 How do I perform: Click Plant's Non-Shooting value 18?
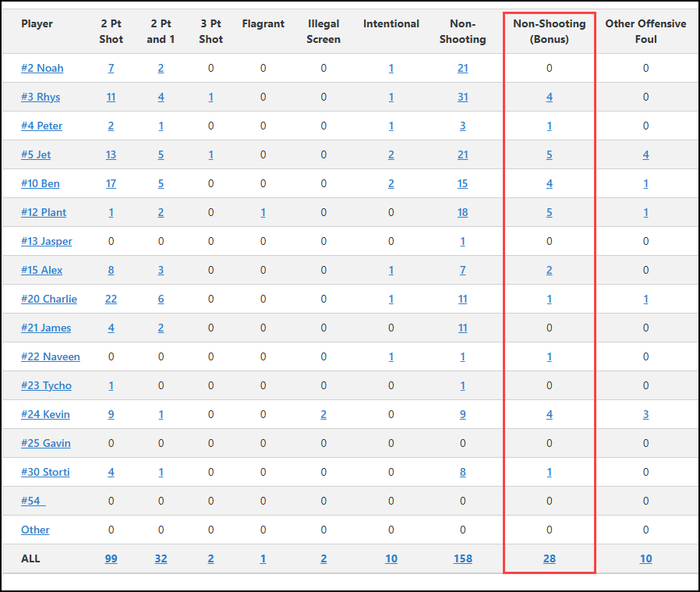click(x=462, y=212)
